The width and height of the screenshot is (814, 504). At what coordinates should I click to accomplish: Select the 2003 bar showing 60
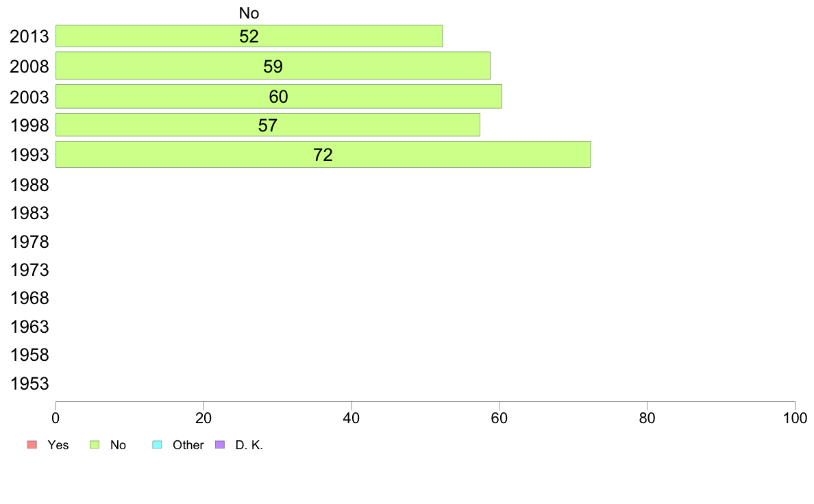[279, 97]
